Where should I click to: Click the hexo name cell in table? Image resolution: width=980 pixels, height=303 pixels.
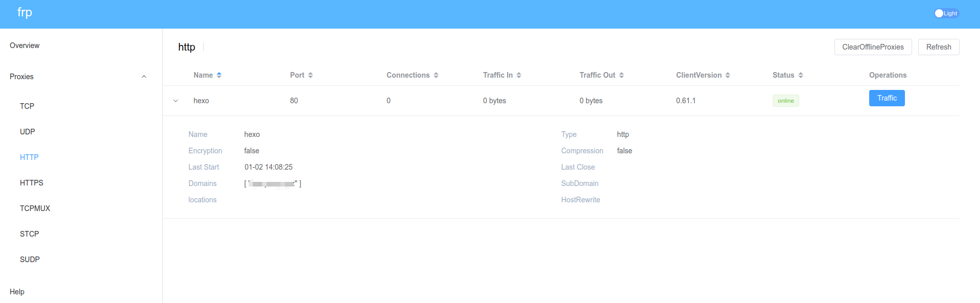pyautogui.click(x=201, y=101)
